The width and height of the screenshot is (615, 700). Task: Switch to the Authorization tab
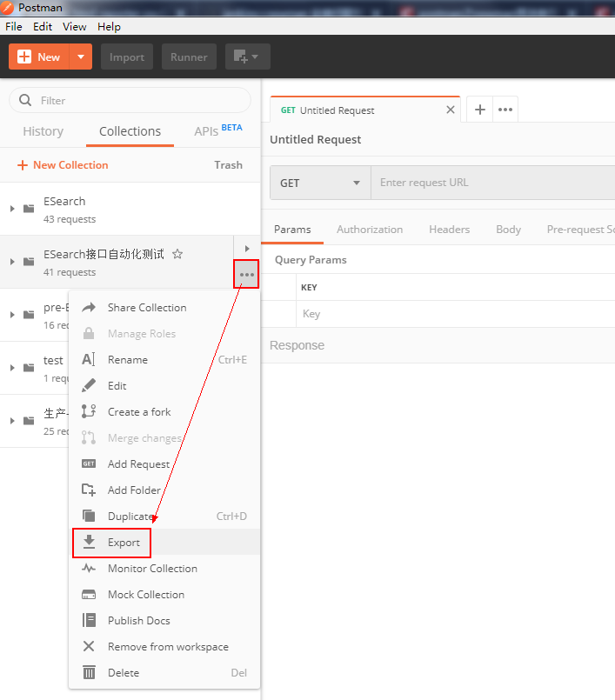pos(370,230)
